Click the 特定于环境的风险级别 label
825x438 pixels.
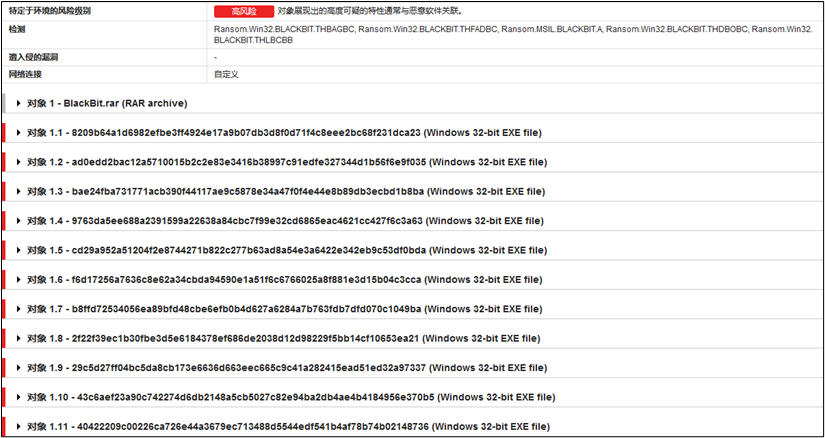49,10
